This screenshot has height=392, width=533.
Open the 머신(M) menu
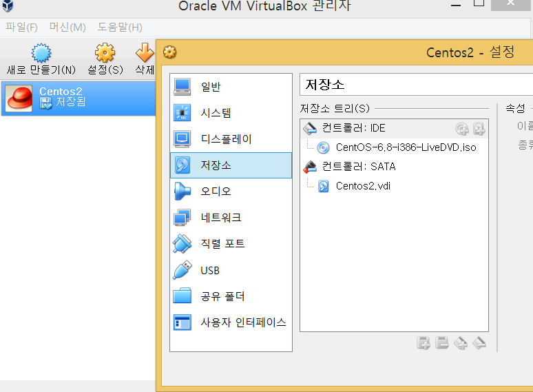point(67,27)
